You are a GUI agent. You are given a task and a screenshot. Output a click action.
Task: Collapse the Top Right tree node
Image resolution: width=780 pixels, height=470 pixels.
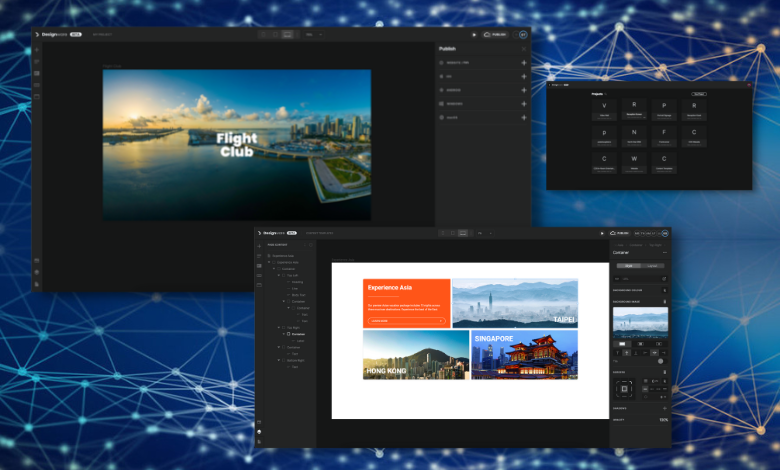(x=279, y=328)
